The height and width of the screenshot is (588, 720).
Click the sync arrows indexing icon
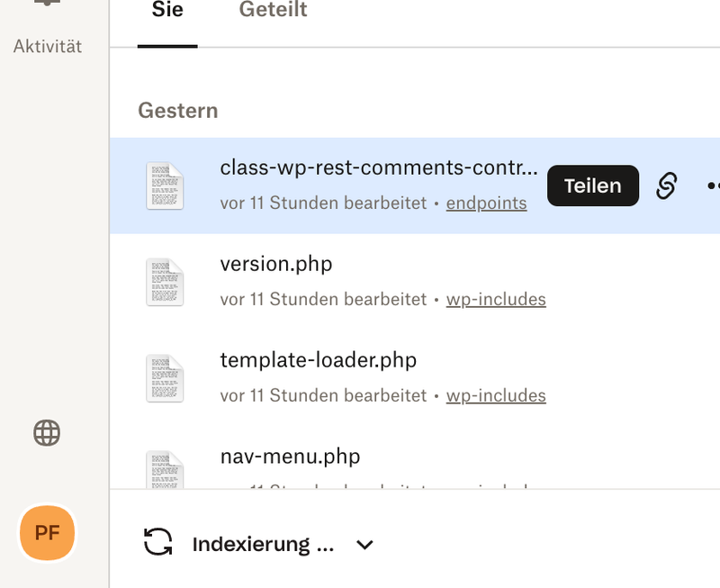point(157,542)
